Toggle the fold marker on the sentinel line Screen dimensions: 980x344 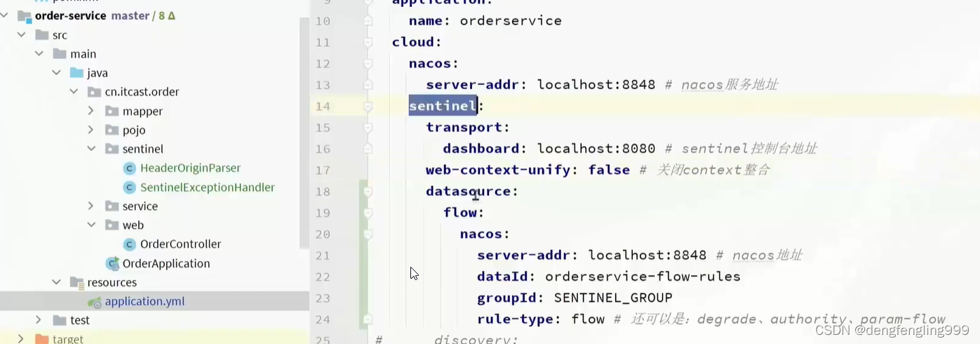[368, 107]
